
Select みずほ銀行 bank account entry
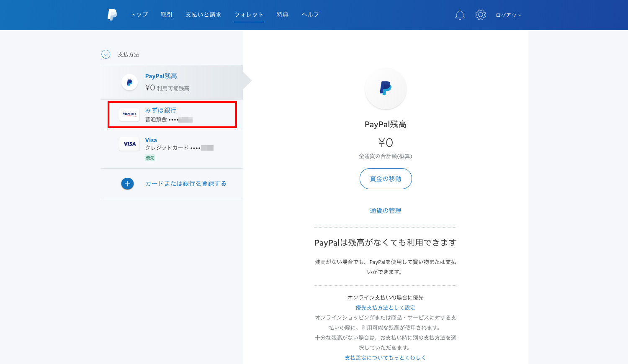[x=172, y=115]
